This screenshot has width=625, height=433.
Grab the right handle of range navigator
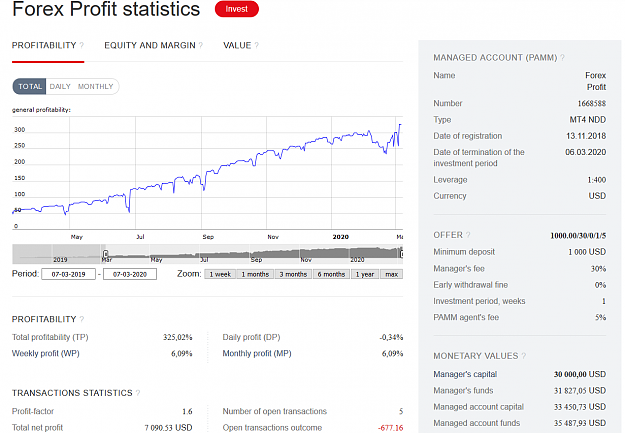point(401,254)
